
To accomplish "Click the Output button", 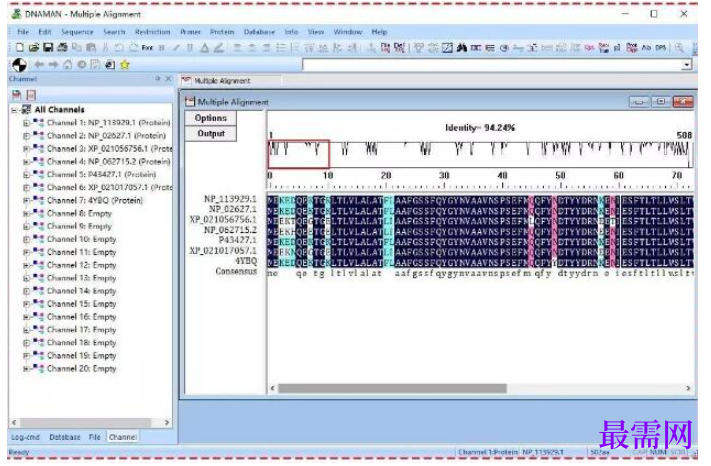I will point(210,134).
